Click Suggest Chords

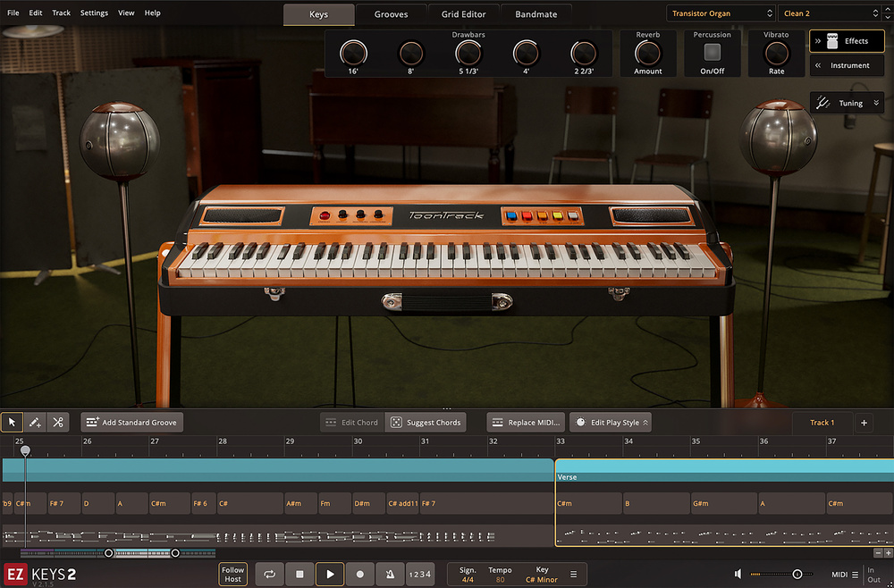point(426,422)
